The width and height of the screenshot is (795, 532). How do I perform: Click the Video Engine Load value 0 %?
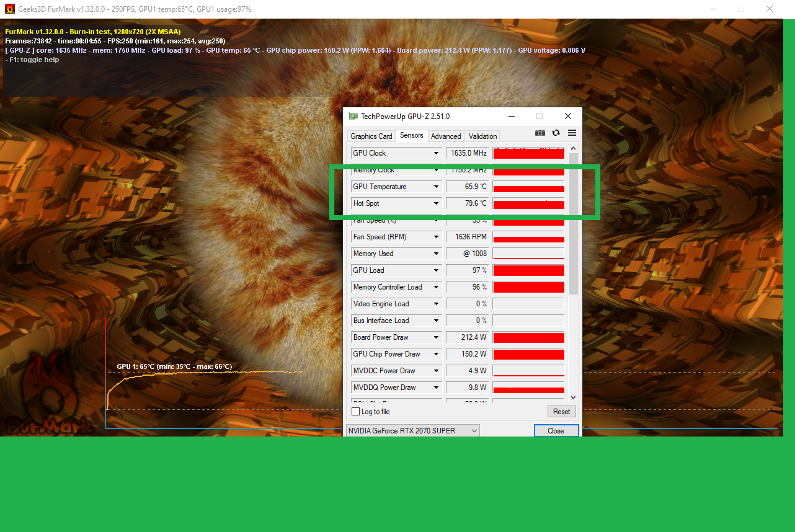[x=468, y=304]
